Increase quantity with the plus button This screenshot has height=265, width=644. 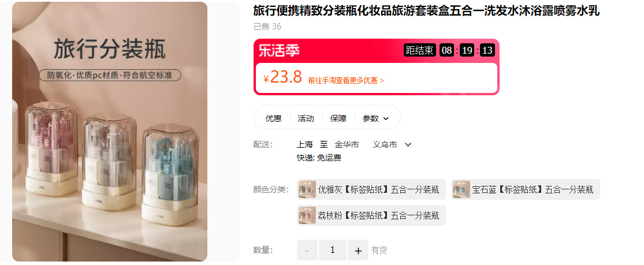(x=358, y=250)
